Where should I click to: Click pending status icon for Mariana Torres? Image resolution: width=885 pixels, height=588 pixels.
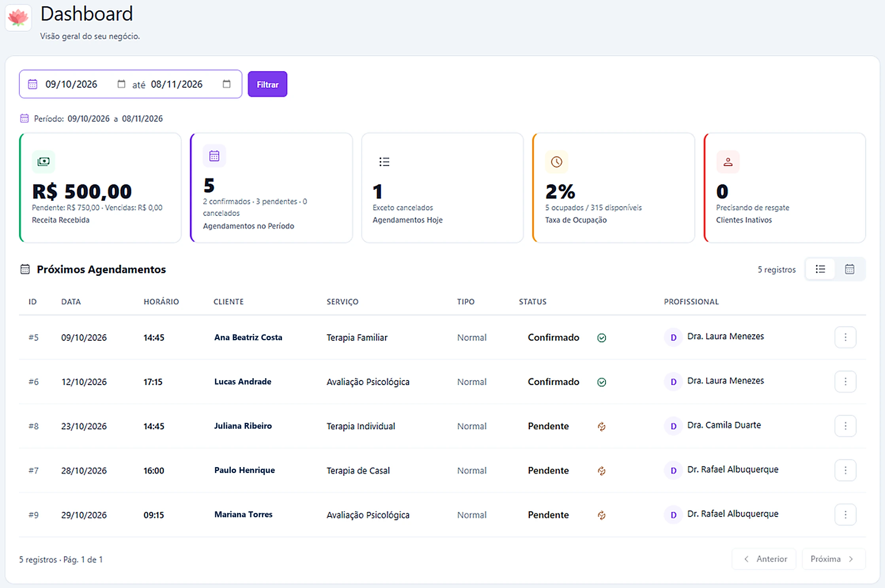tap(601, 515)
